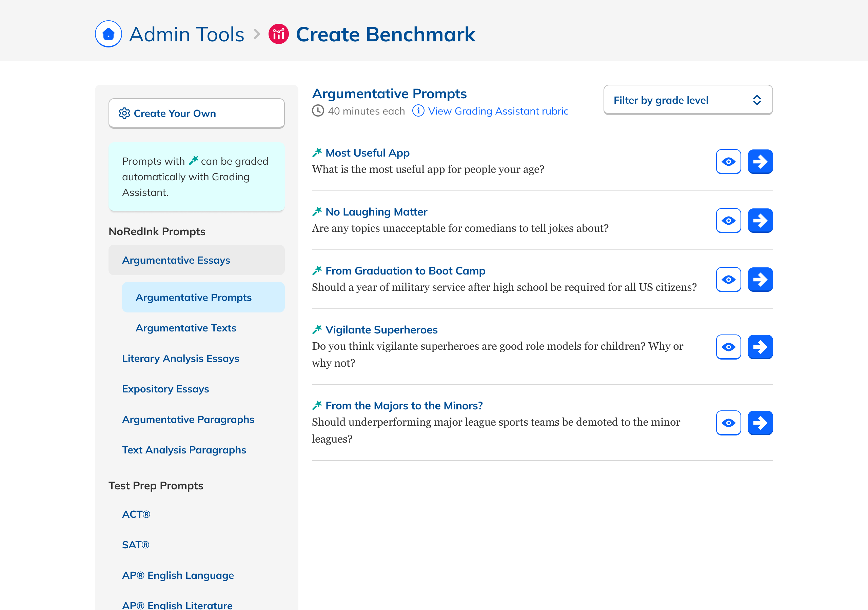The image size is (868, 610).
Task: Switch to Argumentative Texts
Action: coord(185,328)
